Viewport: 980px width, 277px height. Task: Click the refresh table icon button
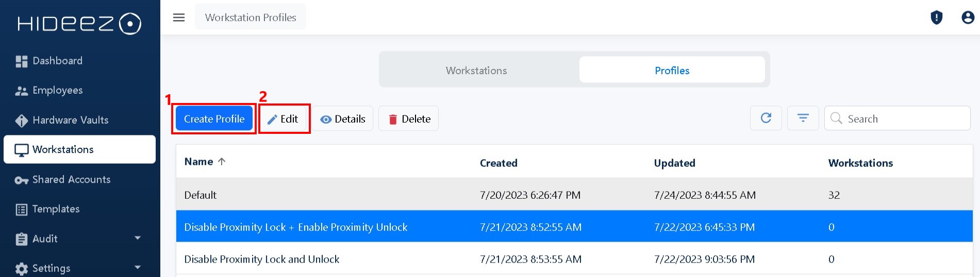click(766, 118)
